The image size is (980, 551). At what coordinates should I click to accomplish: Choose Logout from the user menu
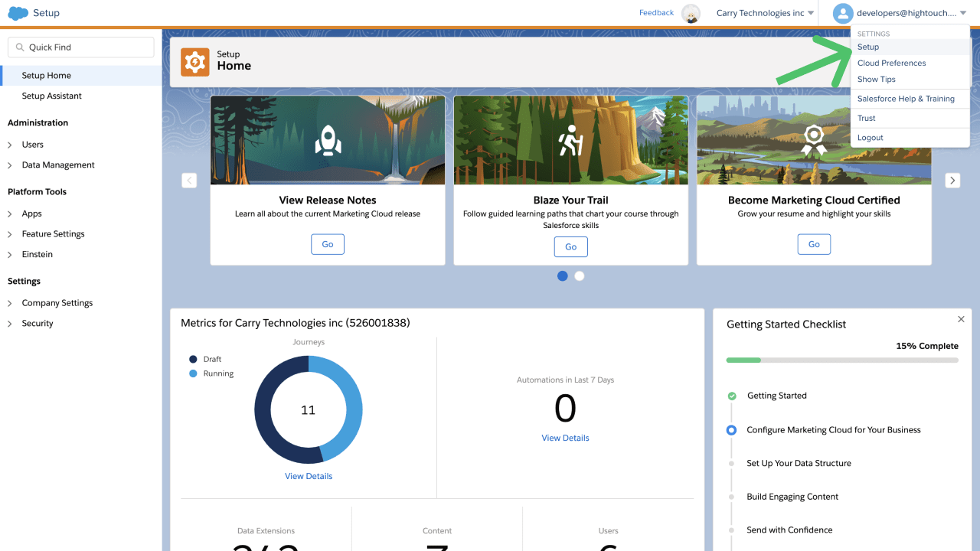(910, 138)
